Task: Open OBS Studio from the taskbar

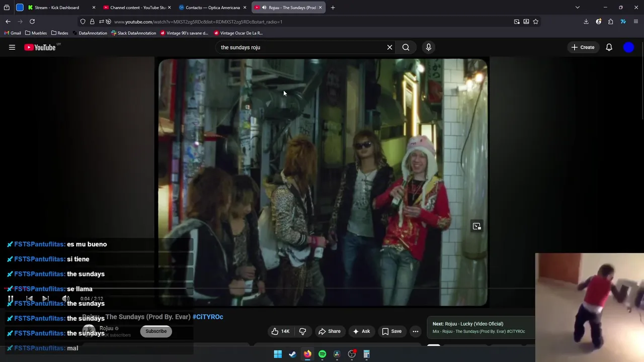Action: pos(352,354)
